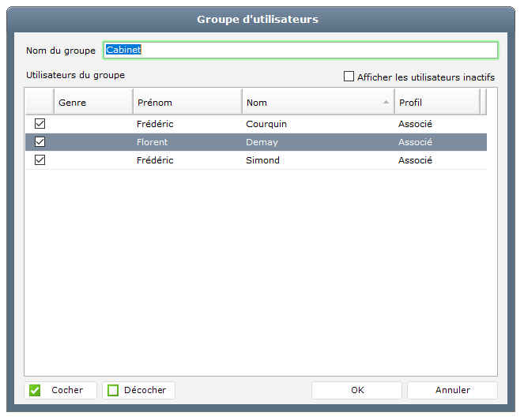Viewport: 524px width, 420px height.
Task: Uncheck Frédéric Simond's checkbox
Action: click(40, 160)
